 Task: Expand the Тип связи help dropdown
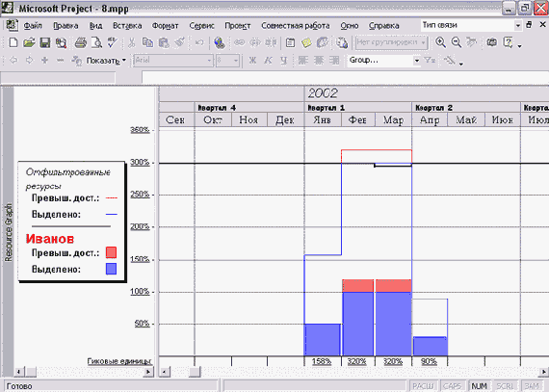(x=518, y=25)
